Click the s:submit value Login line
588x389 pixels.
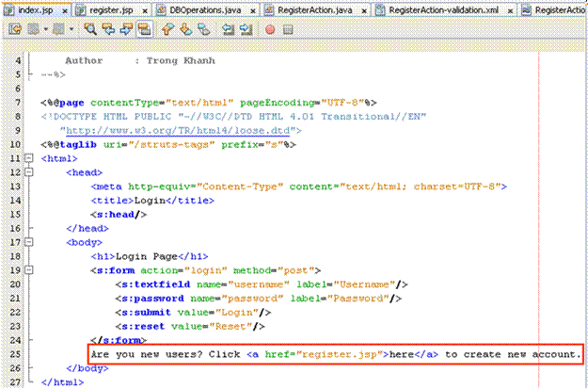click(193, 312)
